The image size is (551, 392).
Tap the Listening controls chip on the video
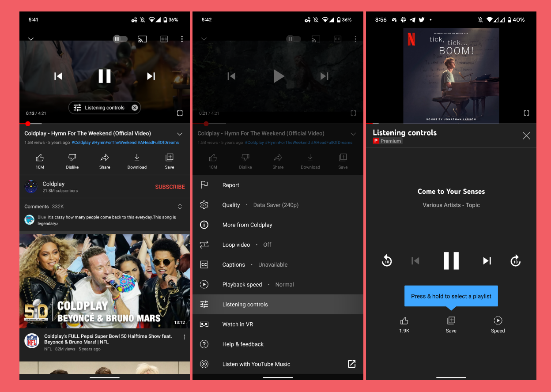click(x=100, y=108)
